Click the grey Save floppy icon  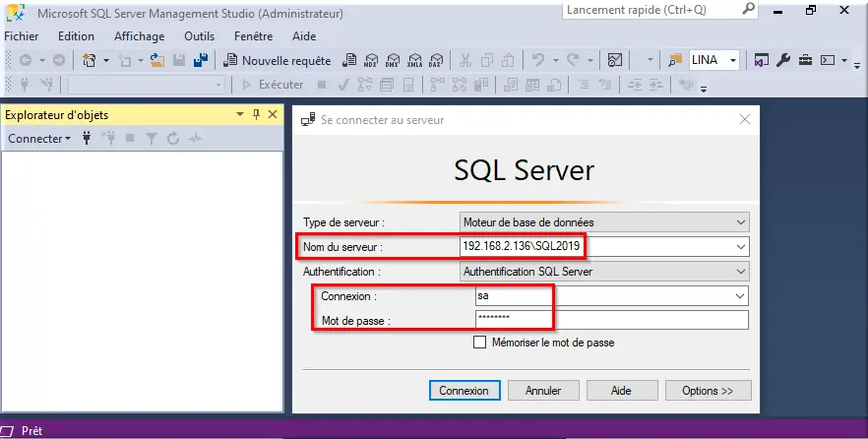(x=179, y=60)
